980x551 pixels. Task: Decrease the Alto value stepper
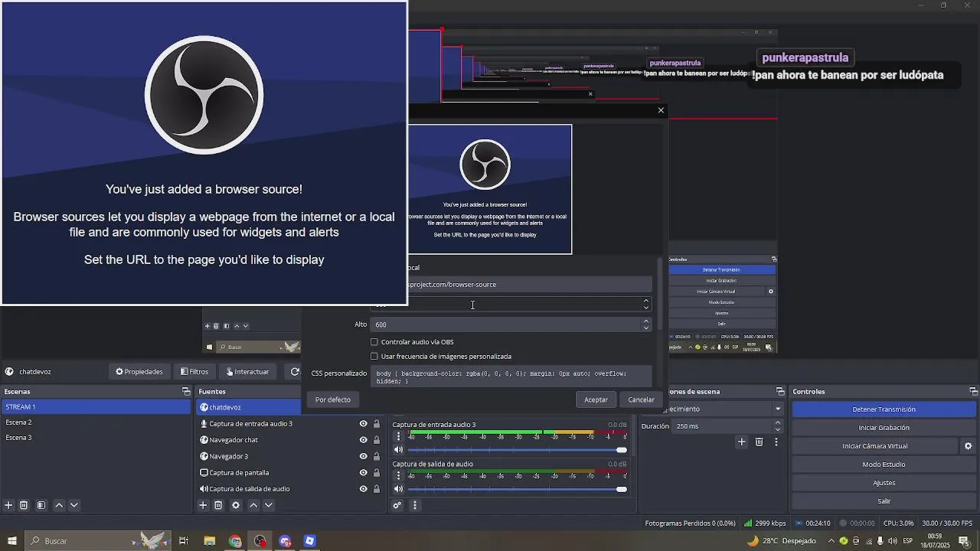tap(646, 328)
